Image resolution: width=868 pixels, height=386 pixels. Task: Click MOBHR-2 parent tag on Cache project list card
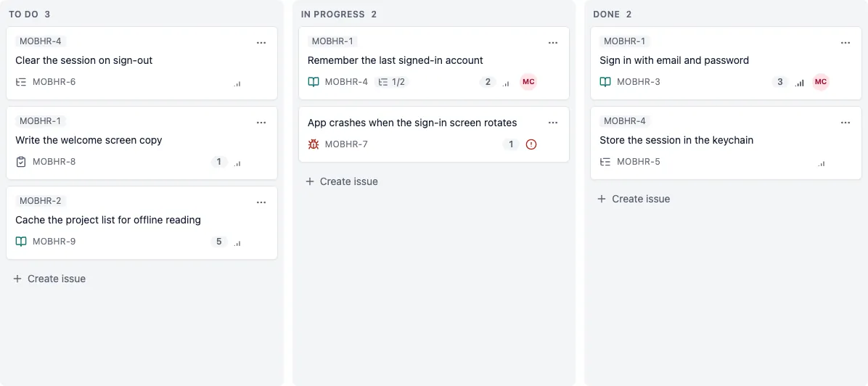click(41, 200)
